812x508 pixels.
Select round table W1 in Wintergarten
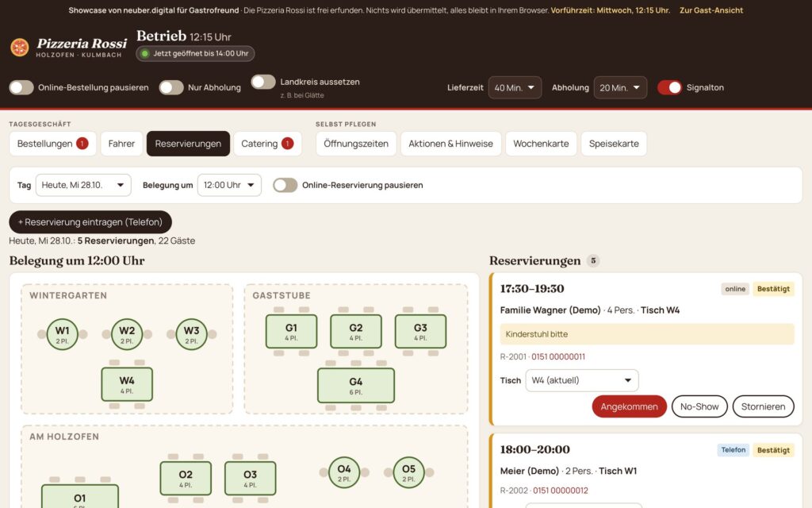62,334
